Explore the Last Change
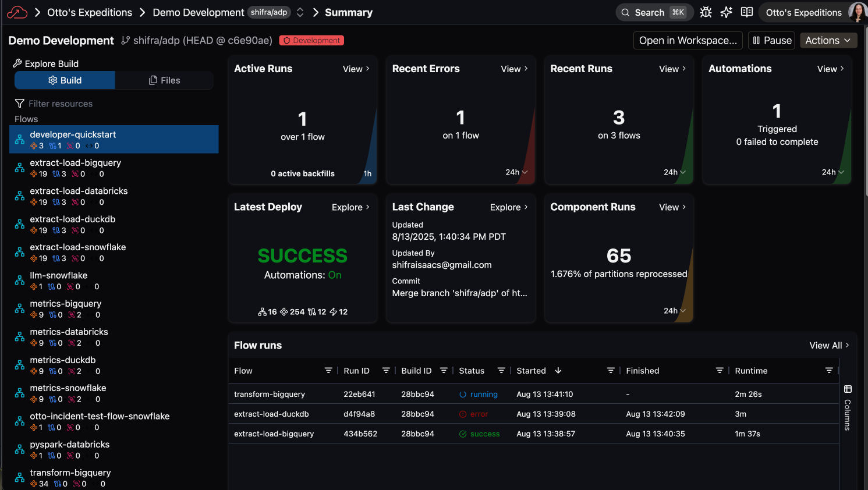The image size is (868, 490). tap(509, 207)
